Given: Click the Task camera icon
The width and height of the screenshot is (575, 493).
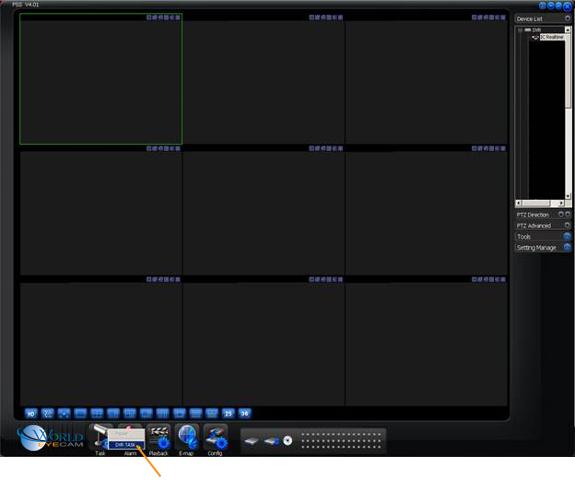Looking at the screenshot, I should tap(99, 437).
